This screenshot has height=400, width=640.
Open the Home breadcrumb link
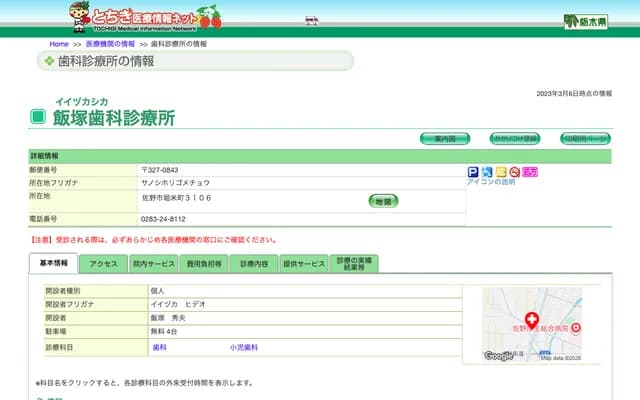(x=59, y=44)
